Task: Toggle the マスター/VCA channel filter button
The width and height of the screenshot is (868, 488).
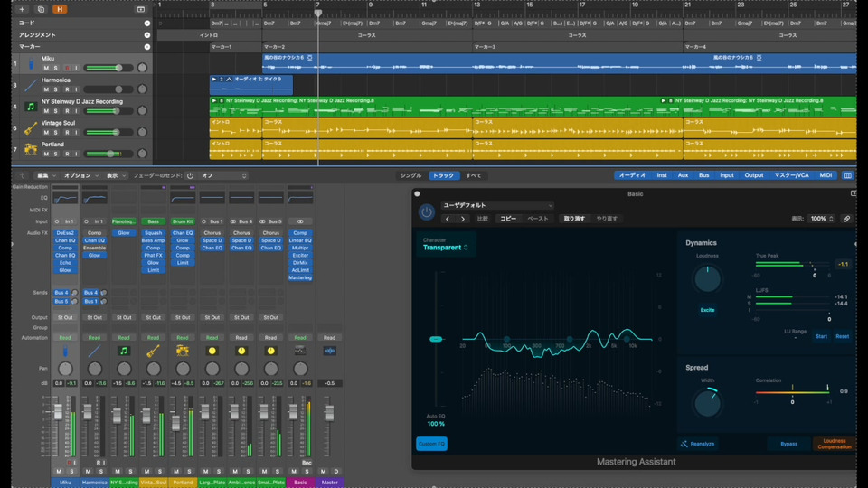Action: 791,174
